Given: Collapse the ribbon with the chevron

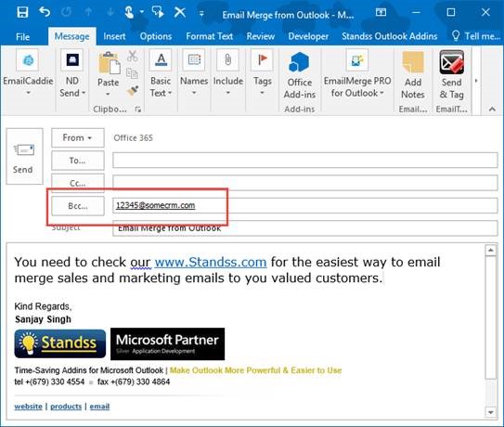Looking at the screenshot, I should tap(492, 110).
